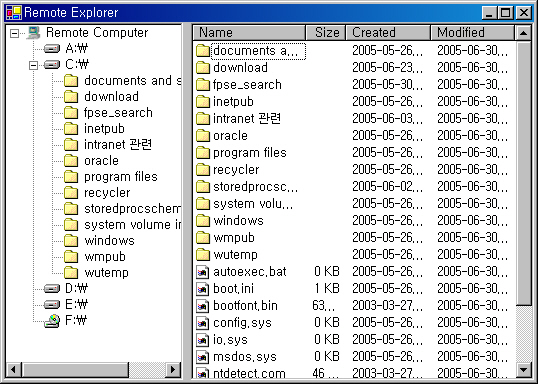The image size is (538, 384).
Task: Select the C: drive icon in tree
Action: coord(52,65)
